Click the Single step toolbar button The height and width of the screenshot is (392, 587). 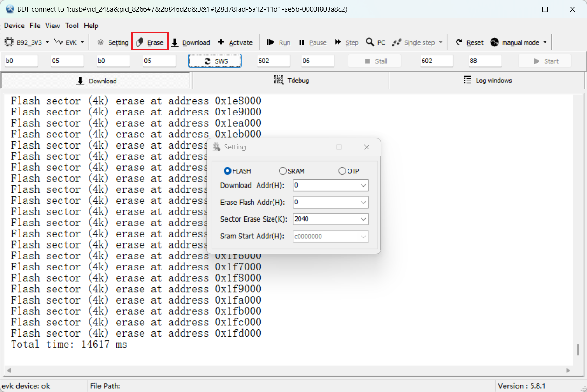[413, 42]
